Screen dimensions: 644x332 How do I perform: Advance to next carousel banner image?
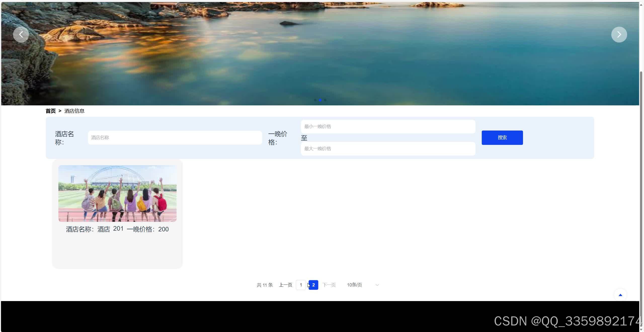pyautogui.click(x=619, y=34)
